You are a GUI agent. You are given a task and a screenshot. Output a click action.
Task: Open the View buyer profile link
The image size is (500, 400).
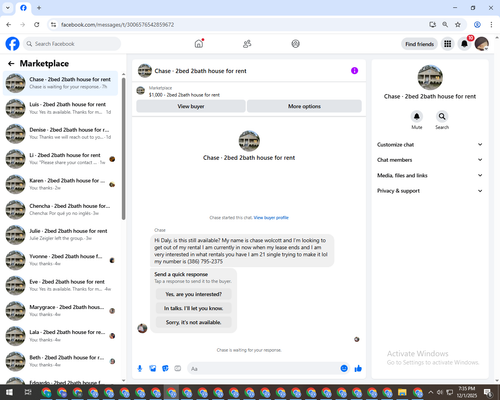pos(271,218)
